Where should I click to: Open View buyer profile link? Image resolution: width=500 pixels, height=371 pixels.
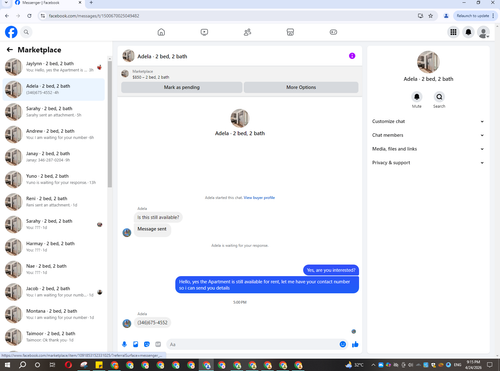tap(259, 198)
